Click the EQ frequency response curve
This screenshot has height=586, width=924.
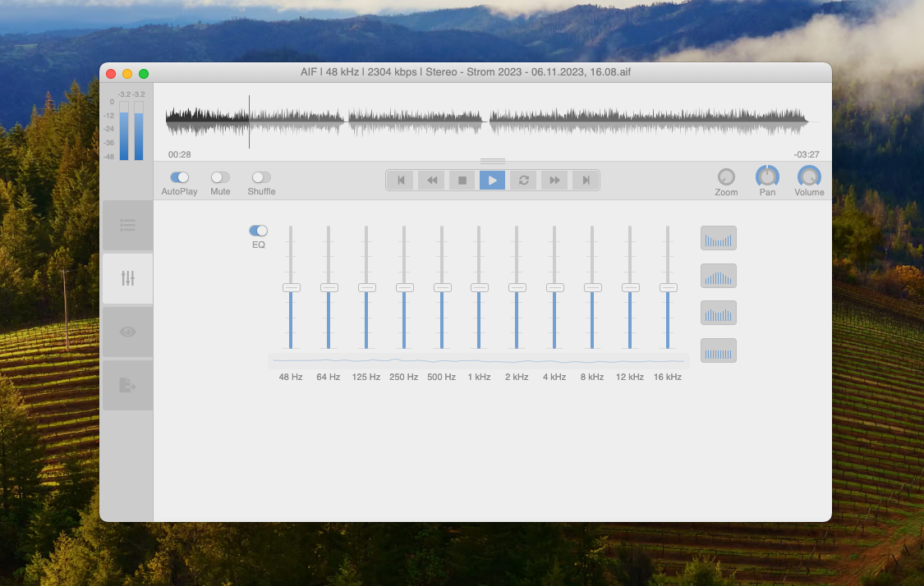click(x=479, y=360)
